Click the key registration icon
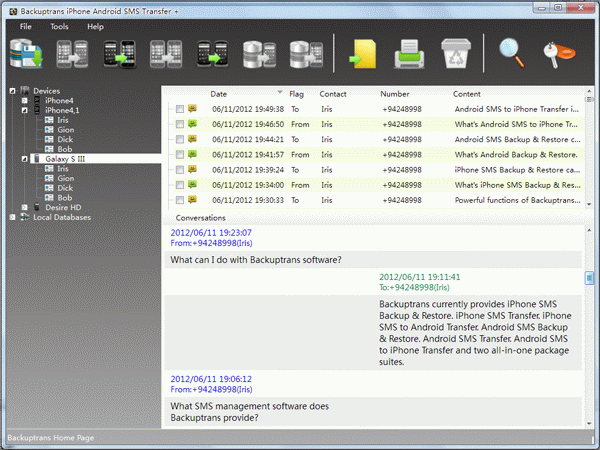 (559, 55)
